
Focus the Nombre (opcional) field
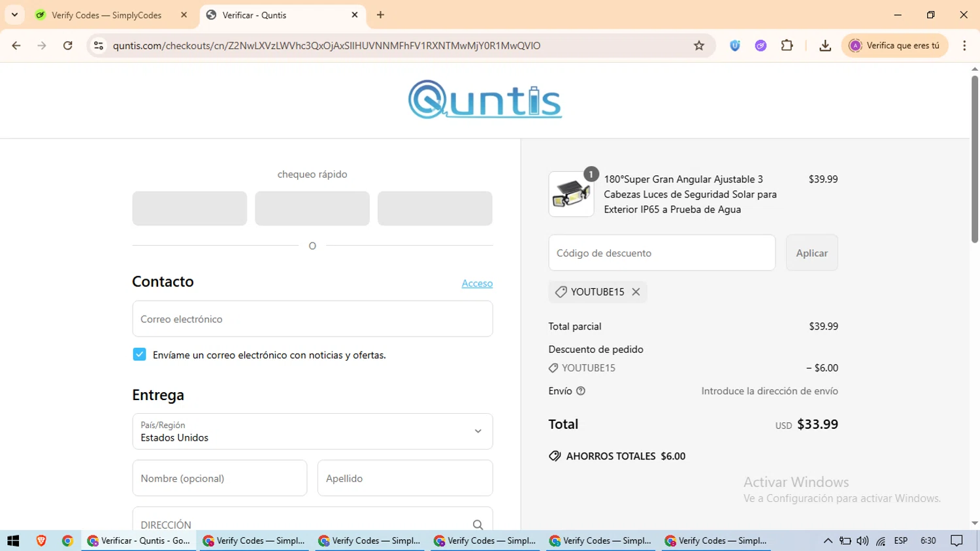coord(220,478)
